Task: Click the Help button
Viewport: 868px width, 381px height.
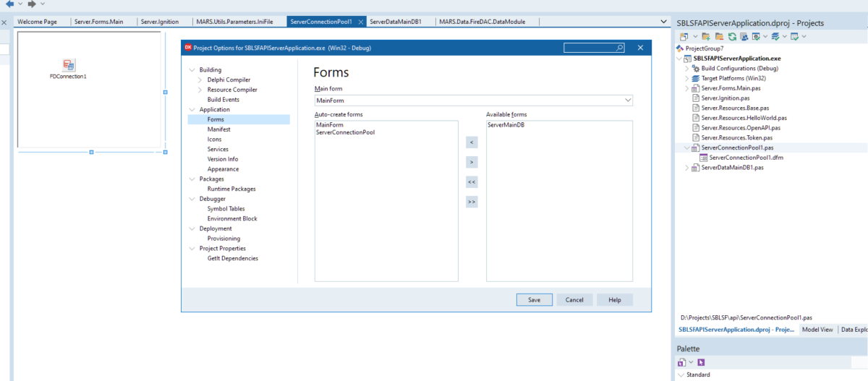Action: tap(615, 299)
